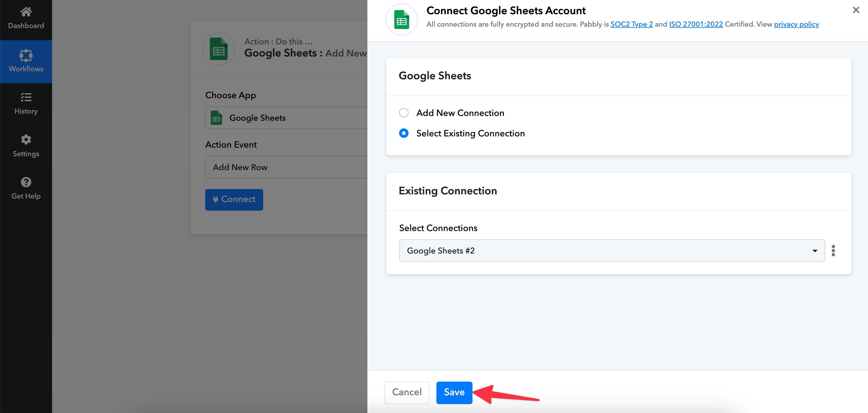
Task: Close the Connect Google Sheets panel
Action: click(856, 10)
